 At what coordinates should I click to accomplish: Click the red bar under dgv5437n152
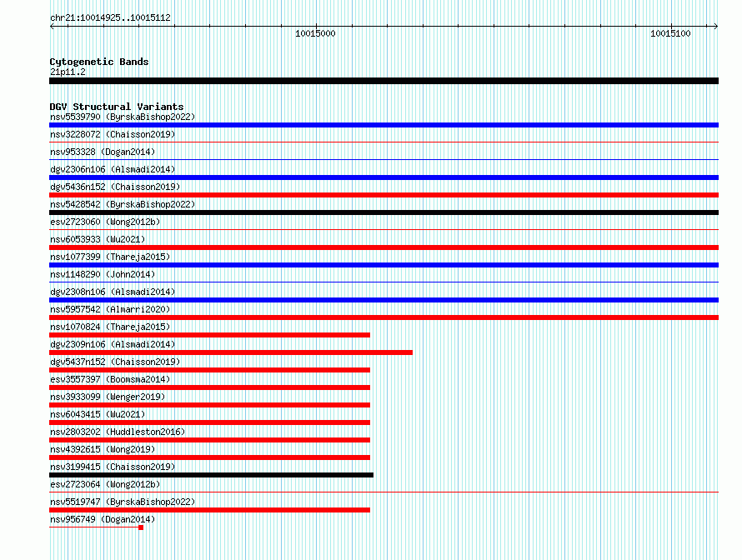click(209, 370)
